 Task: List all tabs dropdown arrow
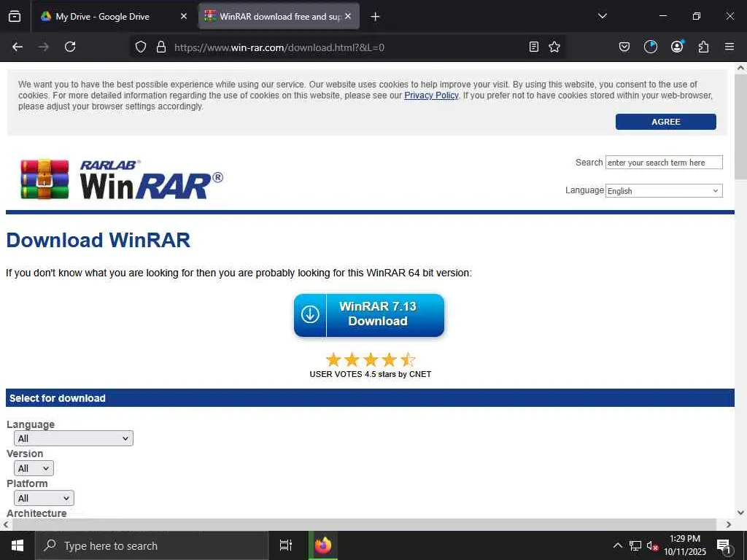(x=602, y=16)
